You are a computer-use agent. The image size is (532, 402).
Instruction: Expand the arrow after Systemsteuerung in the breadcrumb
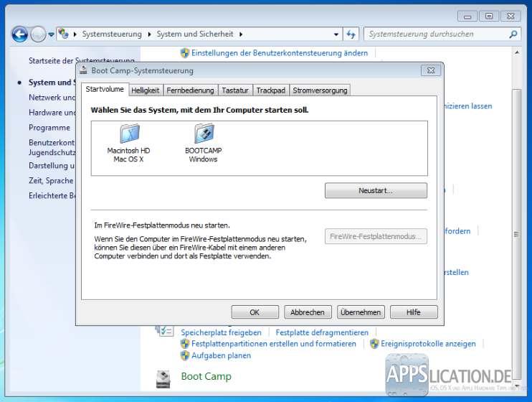pos(149,34)
